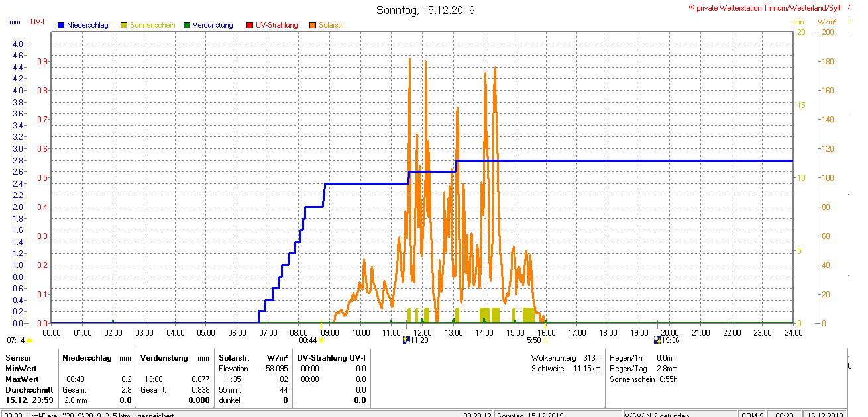Click the Sensor row header in the table

[x=19, y=358]
